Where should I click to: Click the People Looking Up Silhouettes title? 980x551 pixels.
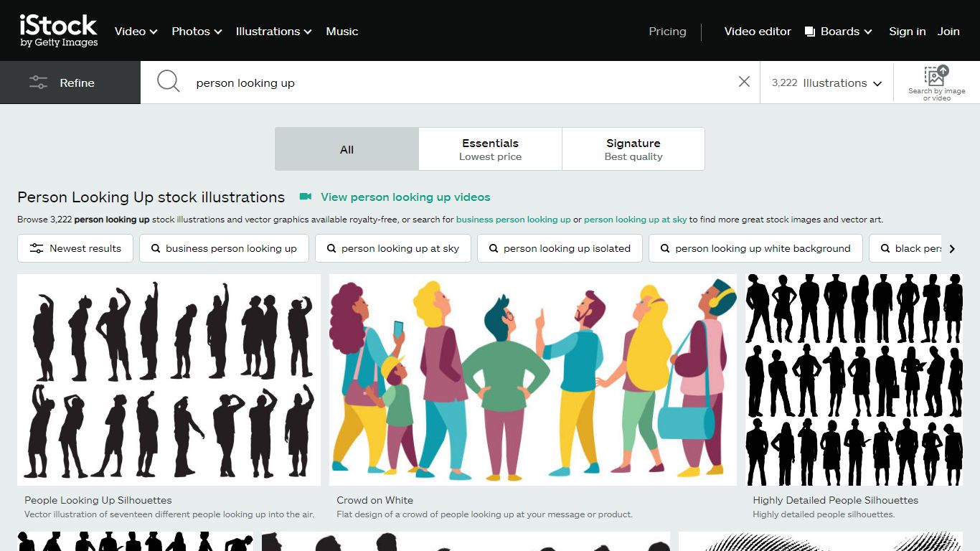pos(98,500)
